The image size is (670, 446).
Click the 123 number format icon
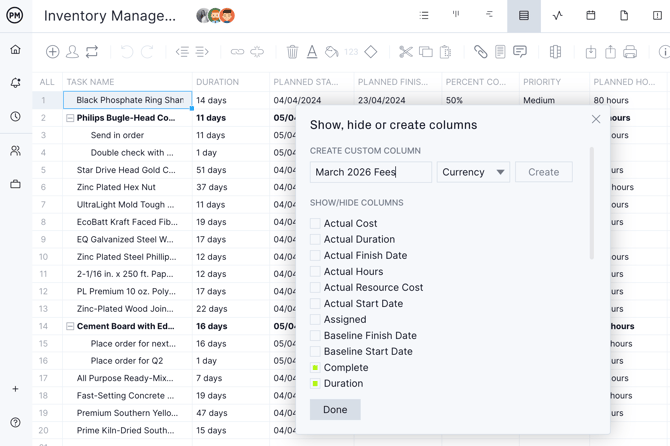[x=351, y=52]
